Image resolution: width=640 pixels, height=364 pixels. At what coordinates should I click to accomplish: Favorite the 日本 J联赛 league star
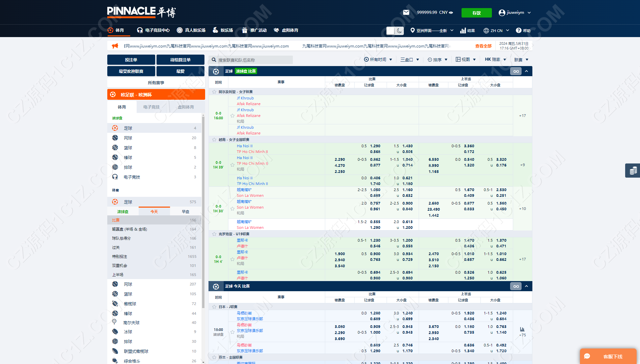214,307
